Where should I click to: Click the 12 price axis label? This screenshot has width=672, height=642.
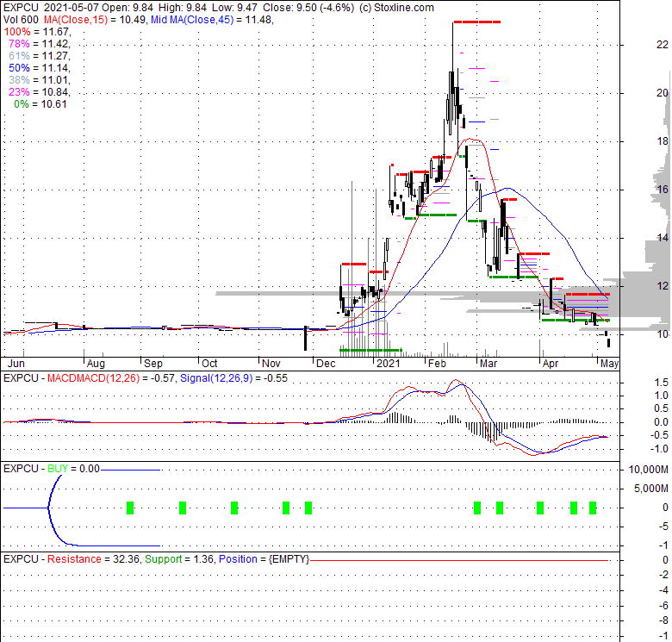(x=663, y=286)
